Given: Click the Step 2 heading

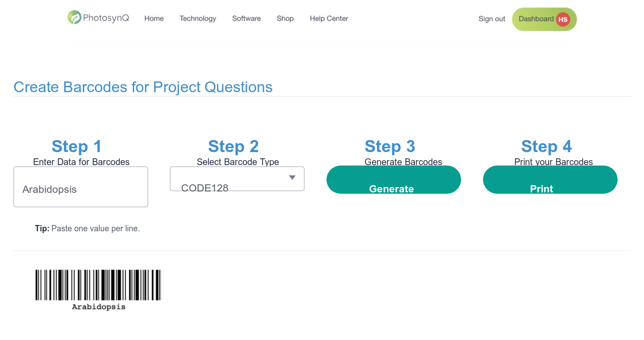Looking at the screenshot, I should (x=233, y=146).
